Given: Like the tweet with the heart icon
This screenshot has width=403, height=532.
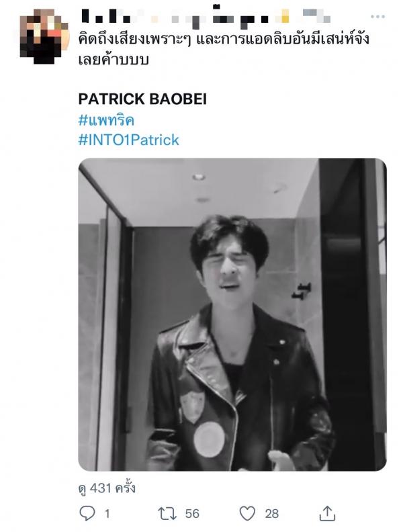Looking at the screenshot, I should click(x=247, y=513).
